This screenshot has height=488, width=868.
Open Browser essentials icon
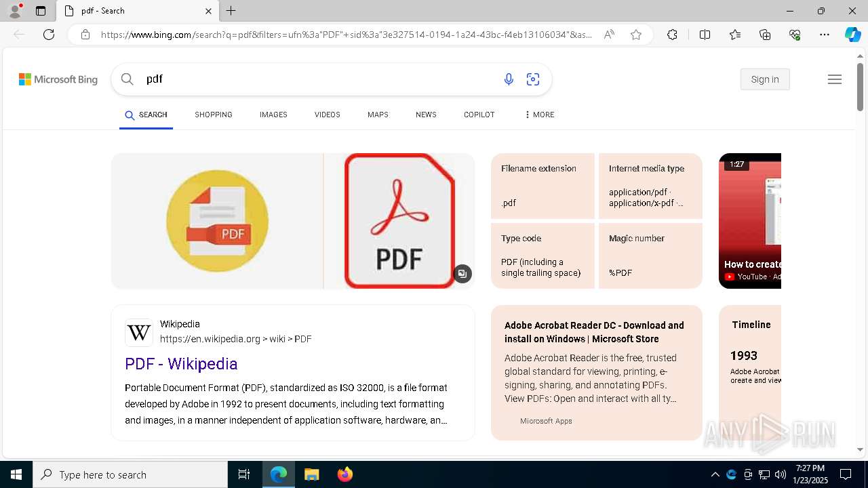(795, 35)
